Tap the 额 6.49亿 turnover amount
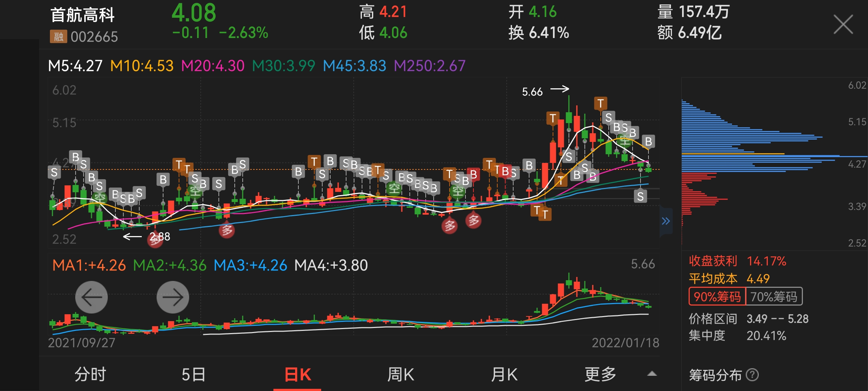The height and width of the screenshot is (391, 868). coord(689,33)
